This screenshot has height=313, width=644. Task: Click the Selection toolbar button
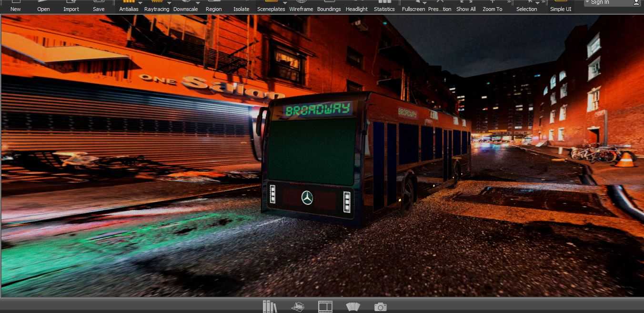(x=526, y=6)
